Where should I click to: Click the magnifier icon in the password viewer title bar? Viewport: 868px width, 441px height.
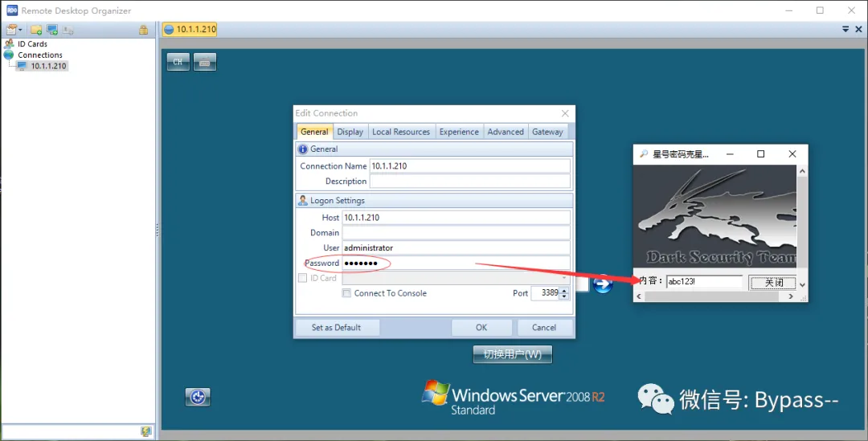click(x=643, y=153)
